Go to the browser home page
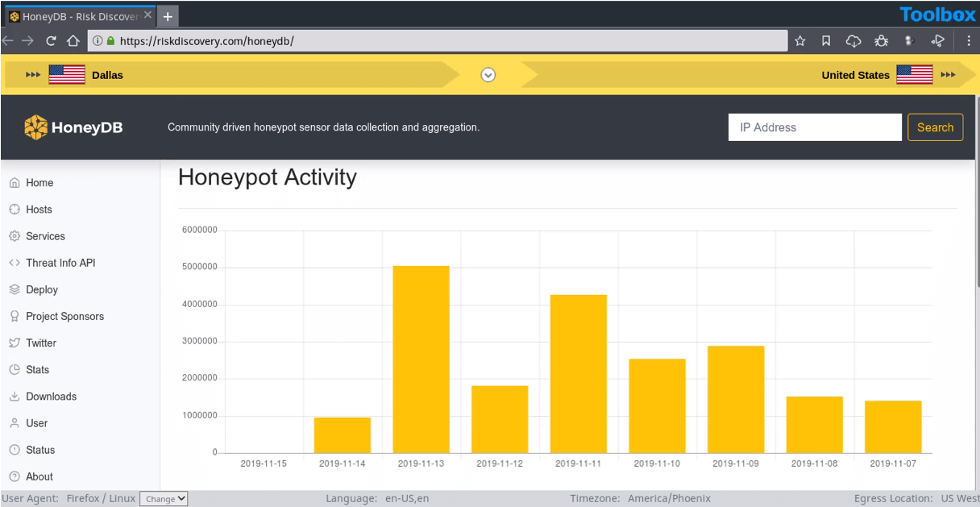Viewport: 980px width, 507px height. coord(73,40)
